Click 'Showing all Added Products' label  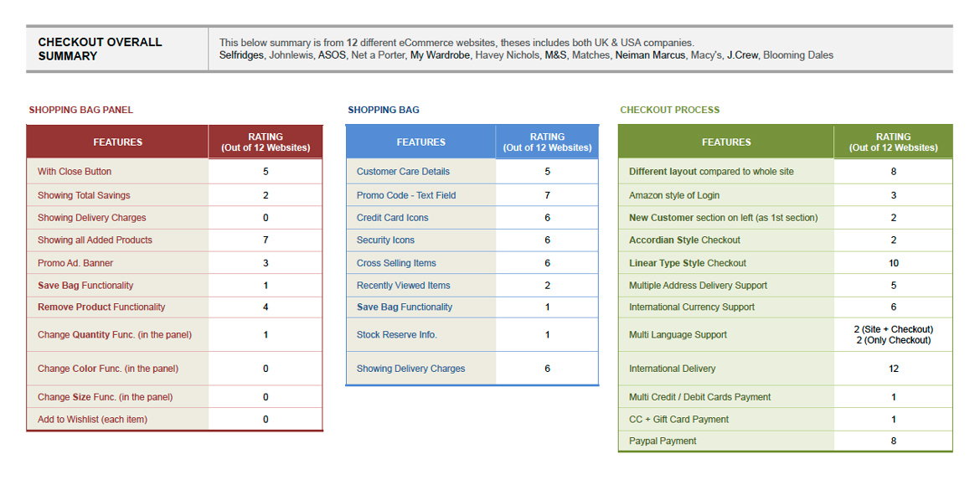(95, 240)
